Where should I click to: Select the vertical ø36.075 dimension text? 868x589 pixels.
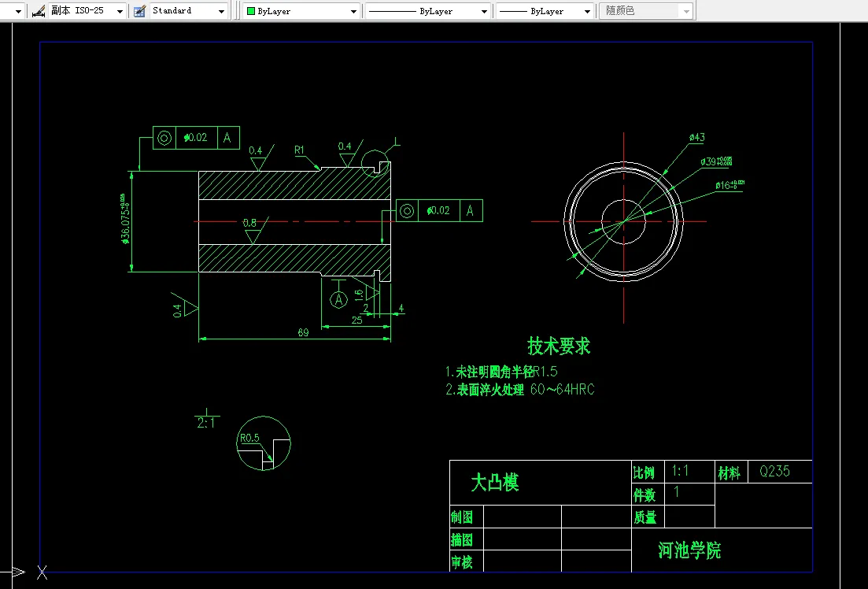[125, 219]
